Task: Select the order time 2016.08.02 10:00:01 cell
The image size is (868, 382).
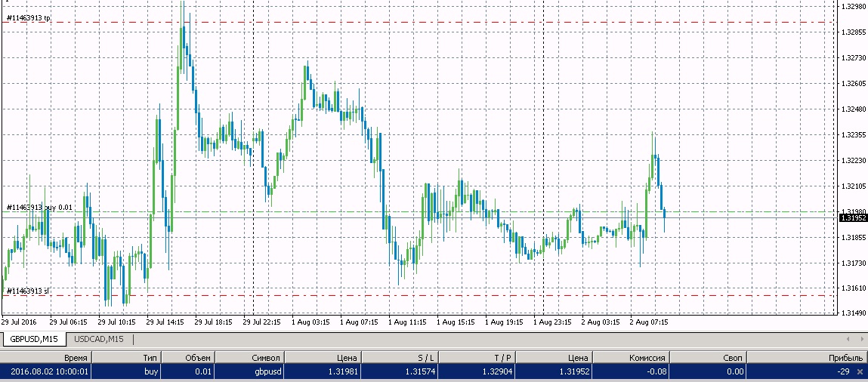Action: tap(45, 371)
